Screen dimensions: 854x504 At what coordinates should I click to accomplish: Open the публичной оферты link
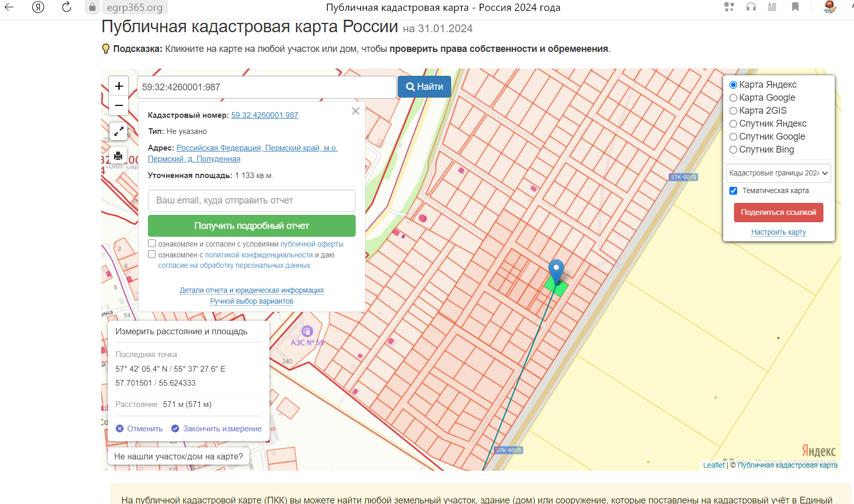pyautogui.click(x=312, y=244)
